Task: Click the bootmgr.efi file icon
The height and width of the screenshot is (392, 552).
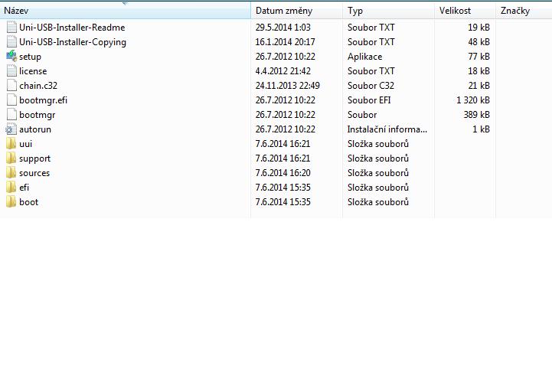Action: 11,100
